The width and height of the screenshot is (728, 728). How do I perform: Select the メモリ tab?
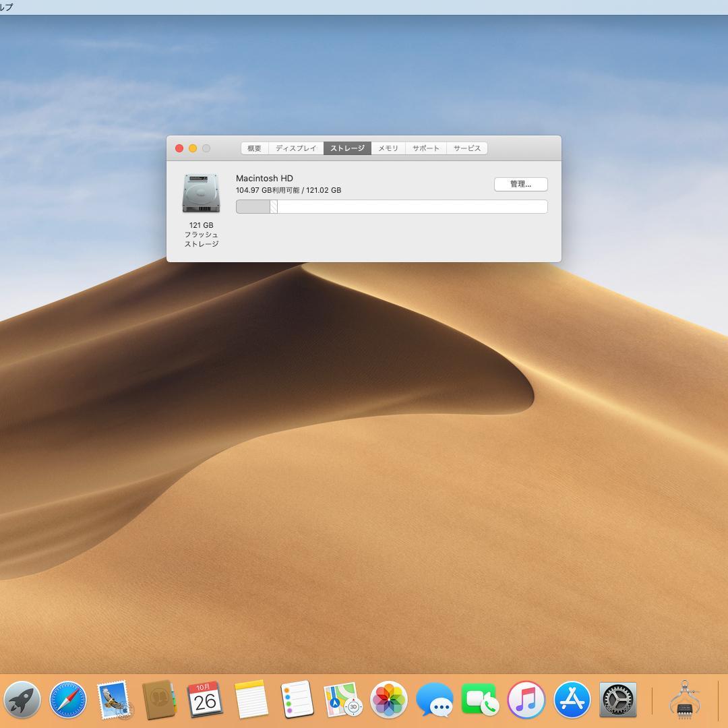coord(388,148)
